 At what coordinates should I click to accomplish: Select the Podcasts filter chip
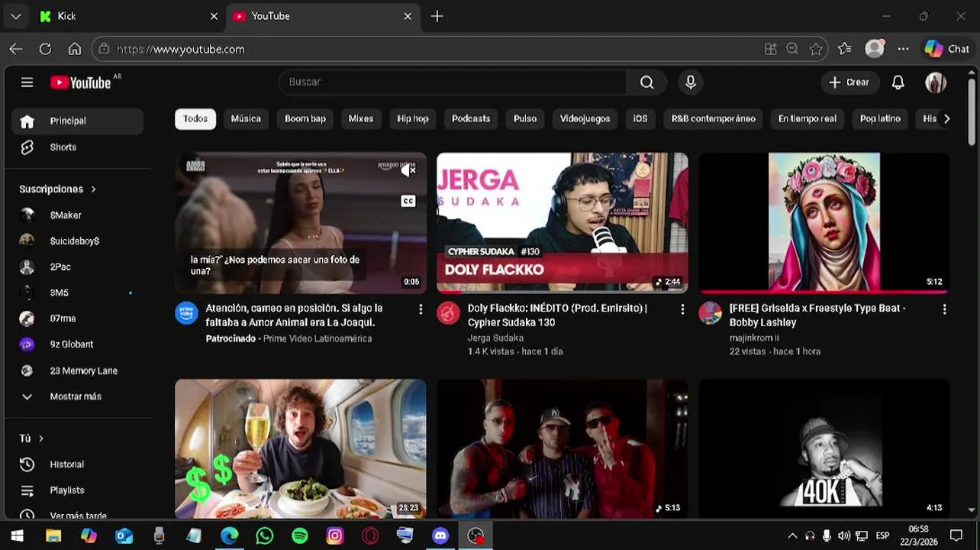(471, 119)
